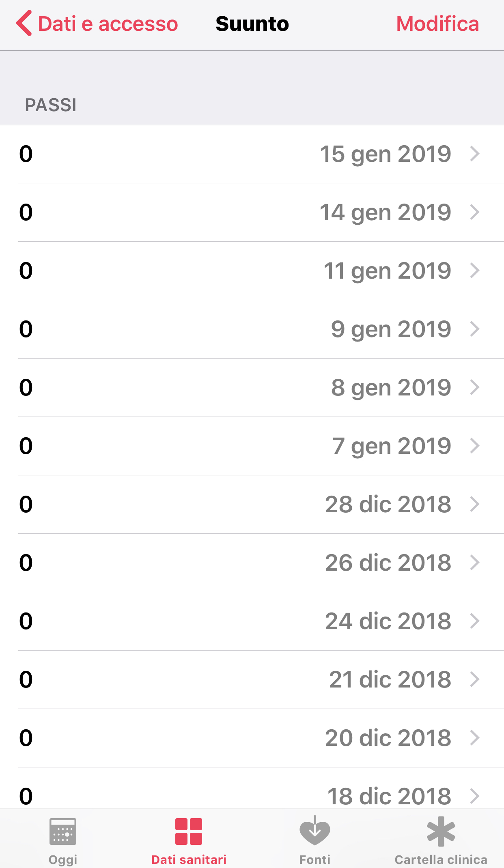
Task: Show details chevron for 9 gen 2019
Action: [x=475, y=329]
